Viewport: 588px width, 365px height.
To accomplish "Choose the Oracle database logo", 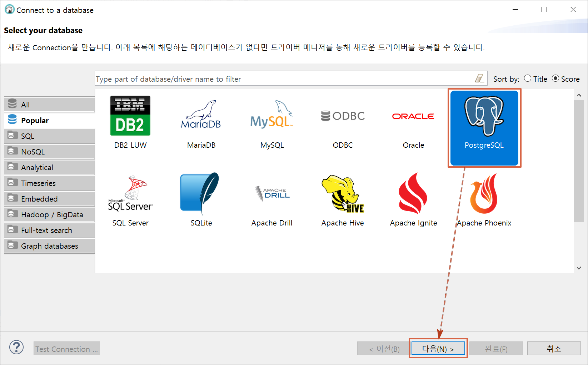I will pos(413,116).
